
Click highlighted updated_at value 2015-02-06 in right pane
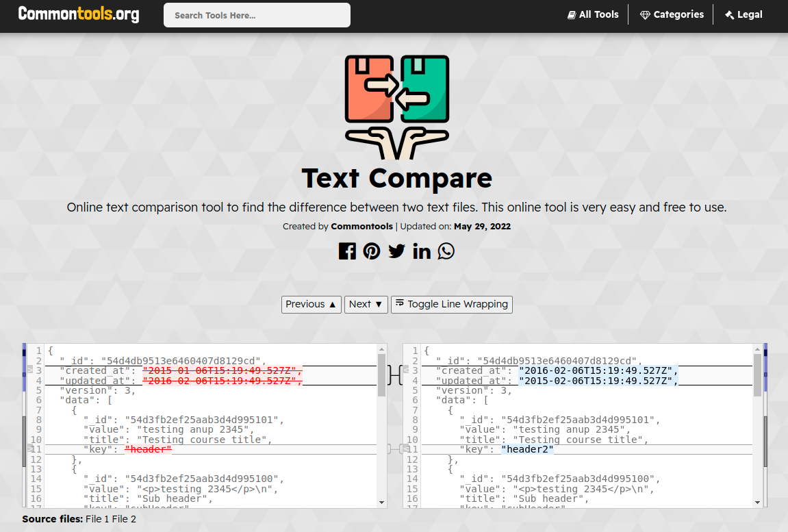tap(598, 381)
